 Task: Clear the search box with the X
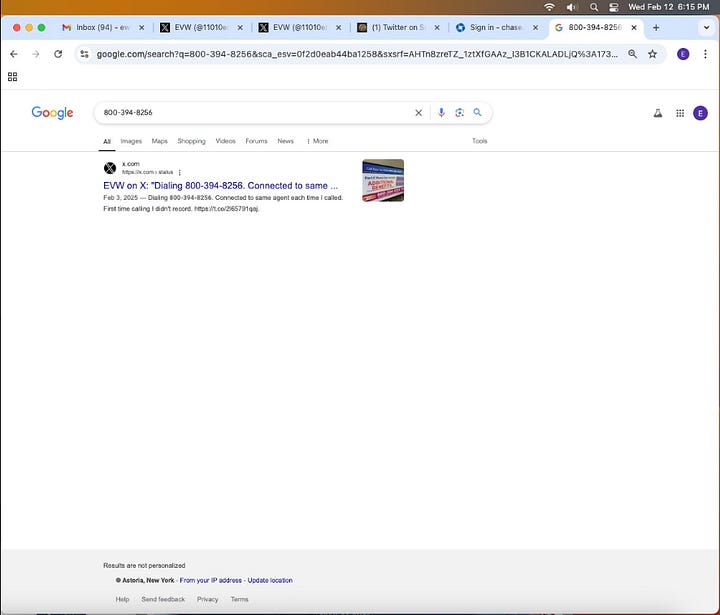click(418, 113)
